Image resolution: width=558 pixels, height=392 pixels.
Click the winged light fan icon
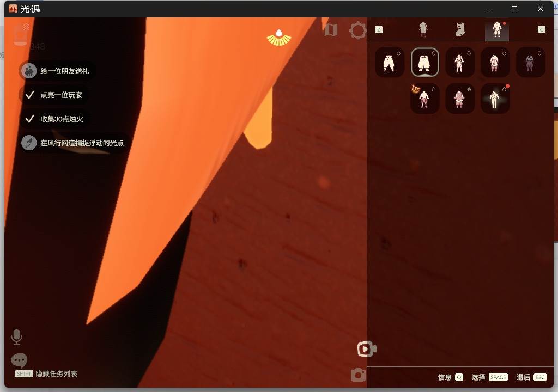pyautogui.click(x=279, y=38)
